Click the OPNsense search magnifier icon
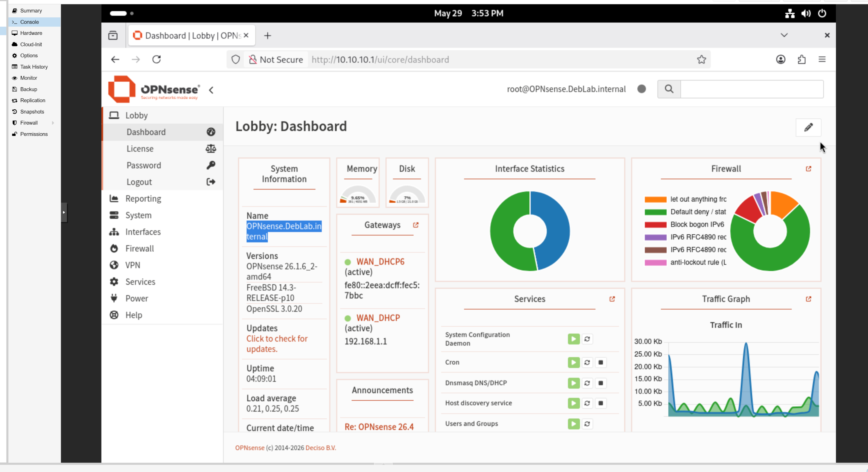This screenshot has width=868, height=472. (x=669, y=89)
